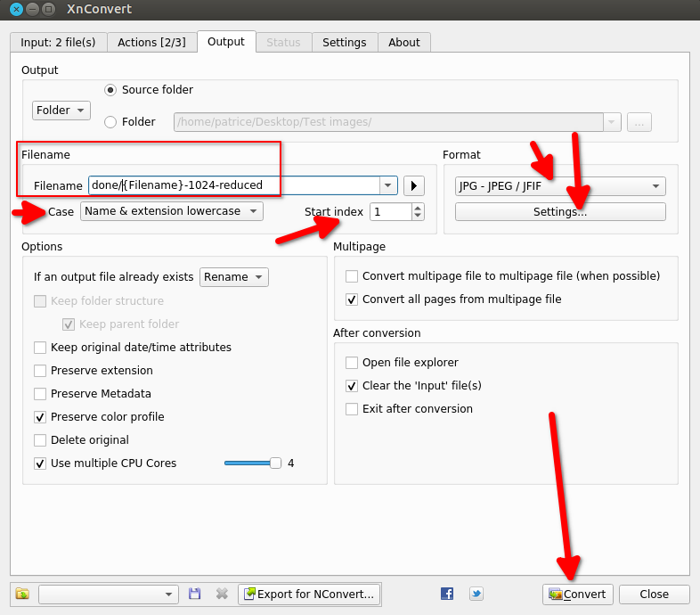Click the output folder path field
The width and height of the screenshot is (700, 615).
389,122
